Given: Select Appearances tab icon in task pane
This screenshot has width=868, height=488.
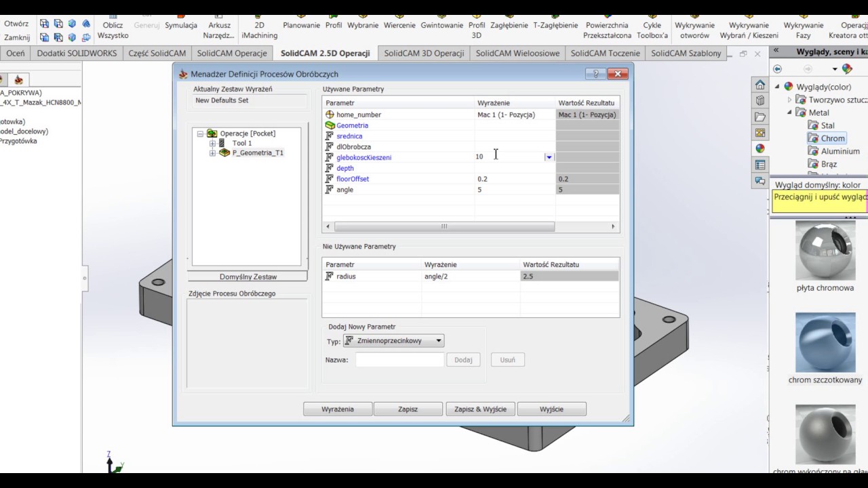Looking at the screenshot, I should [760, 148].
